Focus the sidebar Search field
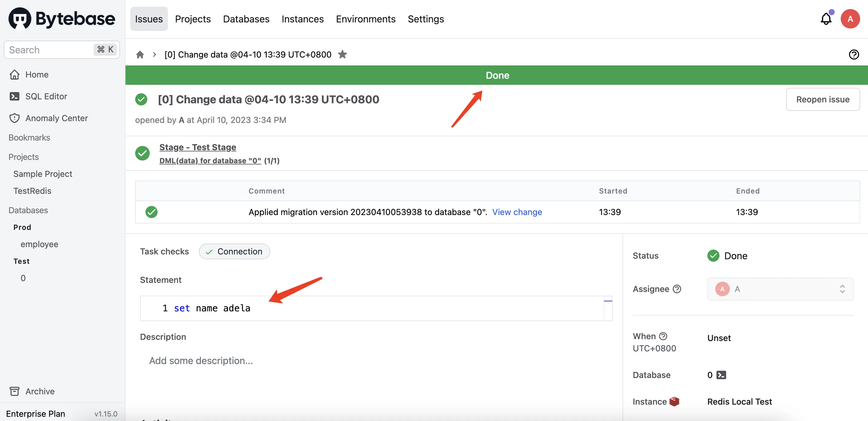The height and width of the screenshot is (421, 868). (62, 50)
